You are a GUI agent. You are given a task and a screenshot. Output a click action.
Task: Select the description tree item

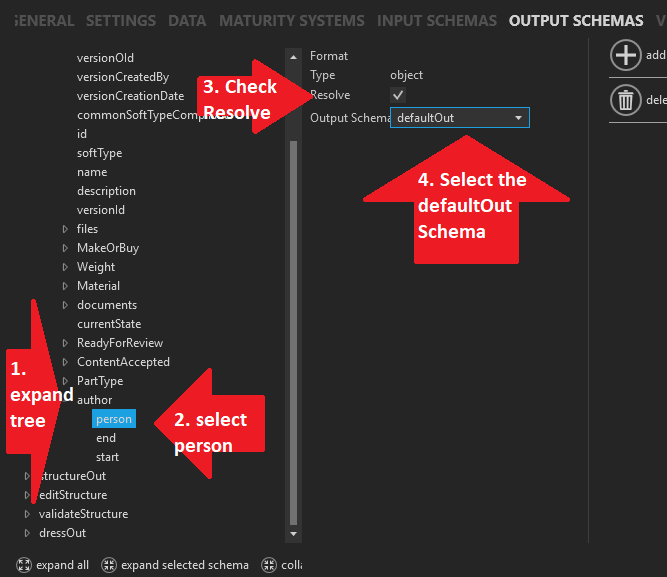[x=106, y=191]
